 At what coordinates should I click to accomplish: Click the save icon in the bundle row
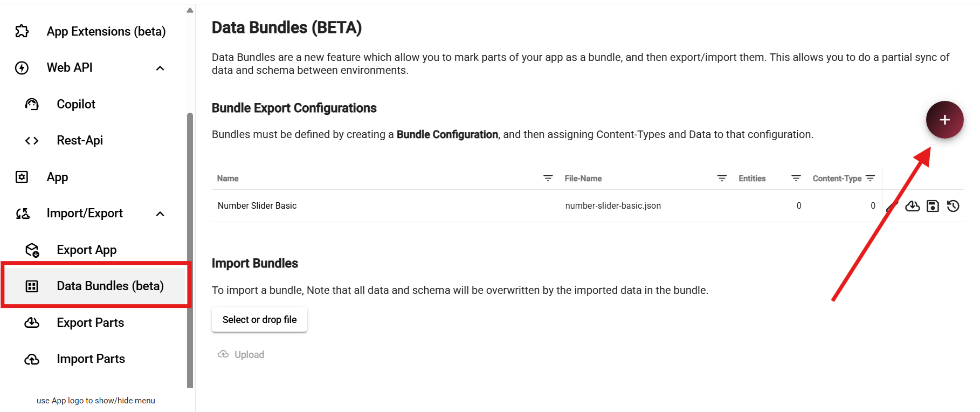pos(933,206)
